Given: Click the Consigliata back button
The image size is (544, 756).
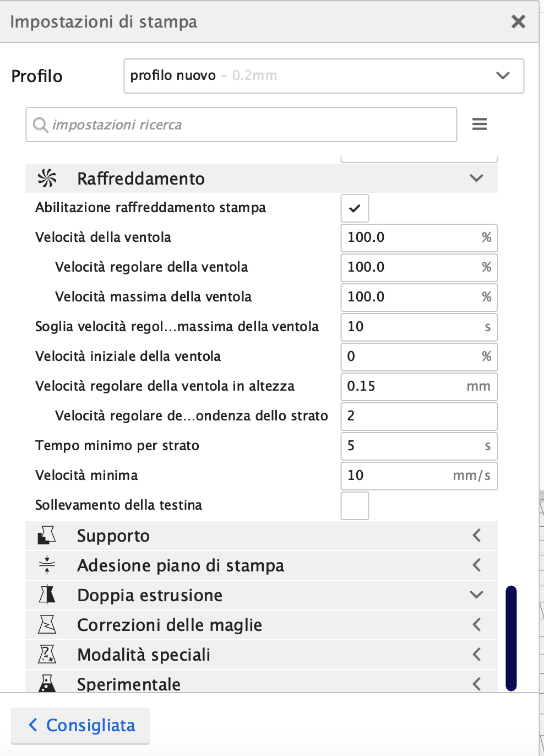Looking at the screenshot, I should [80, 725].
